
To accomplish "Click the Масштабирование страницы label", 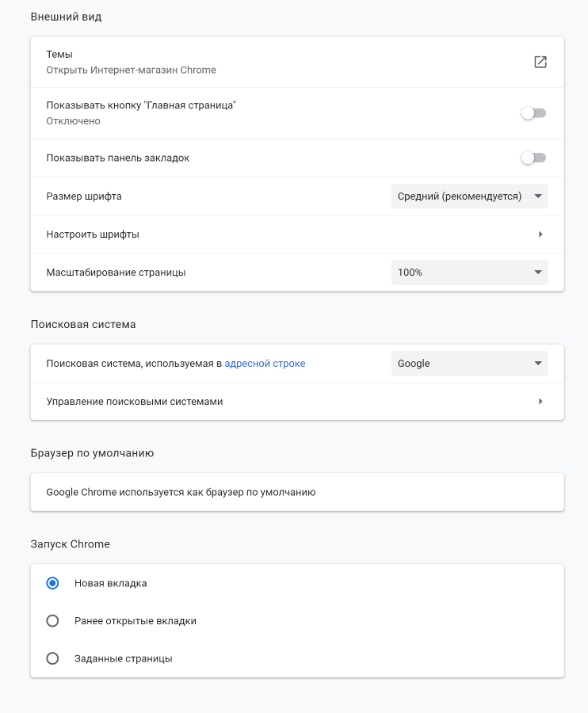I will (x=116, y=273).
